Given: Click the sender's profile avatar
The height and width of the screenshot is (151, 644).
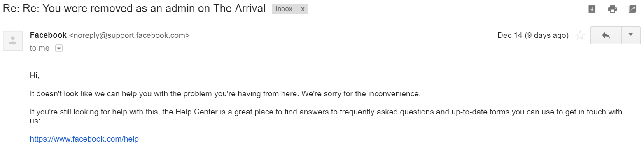Looking at the screenshot, I should pyautogui.click(x=13, y=41).
